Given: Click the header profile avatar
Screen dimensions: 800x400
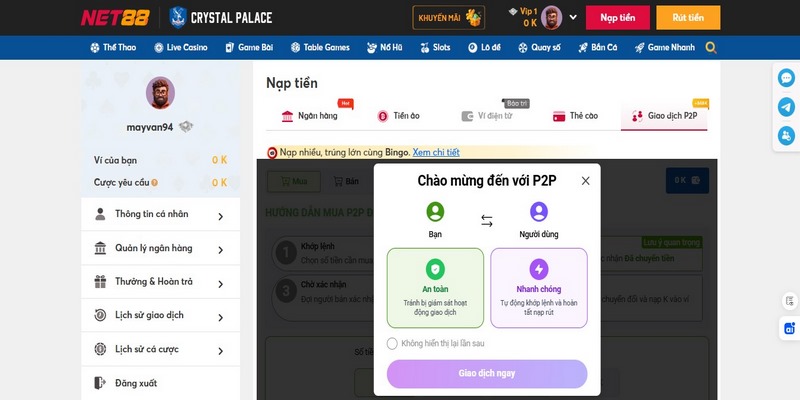Looking at the screenshot, I should tap(552, 17).
